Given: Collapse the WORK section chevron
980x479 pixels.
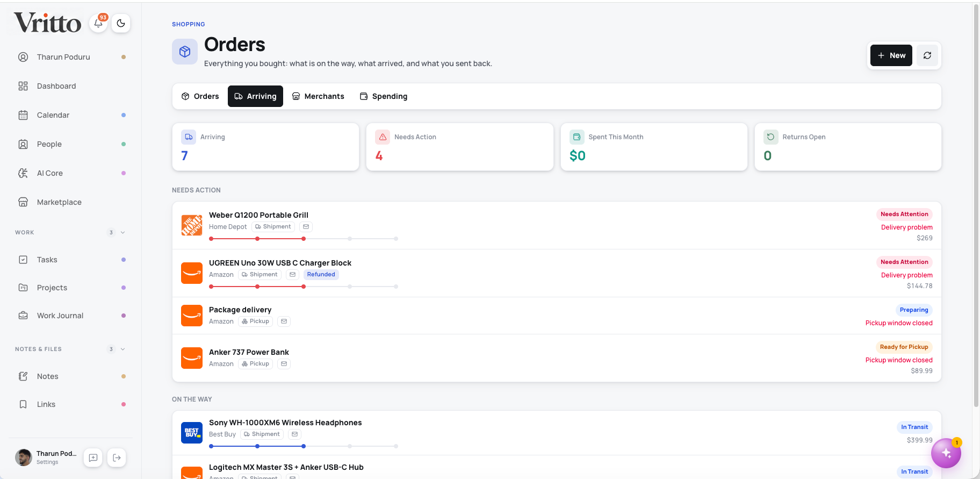Looking at the screenshot, I should tap(123, 233).
